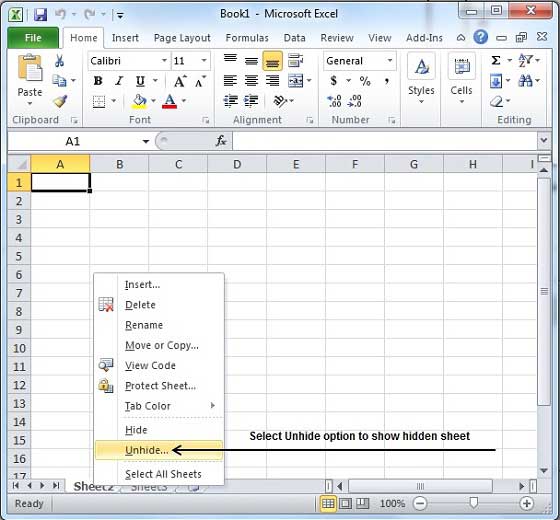Toggle Bottom Align highlighted button

(272, 61)
